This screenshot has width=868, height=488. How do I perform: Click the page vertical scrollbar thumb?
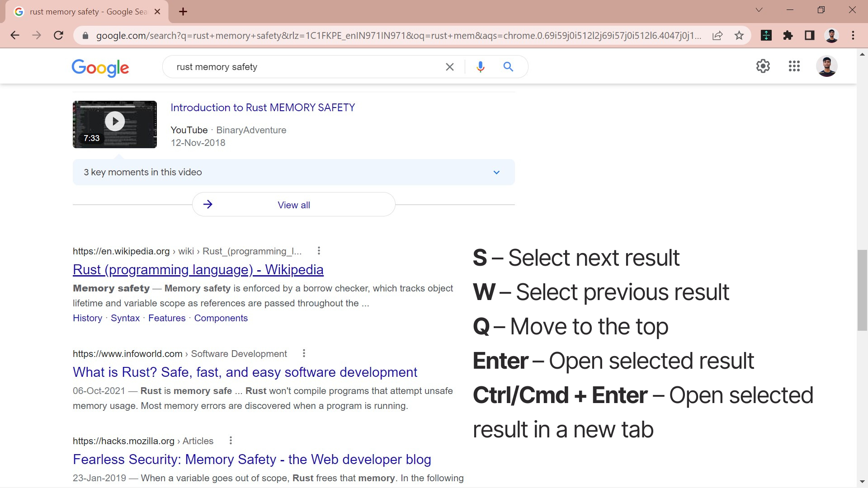click(x=862, y=289)
